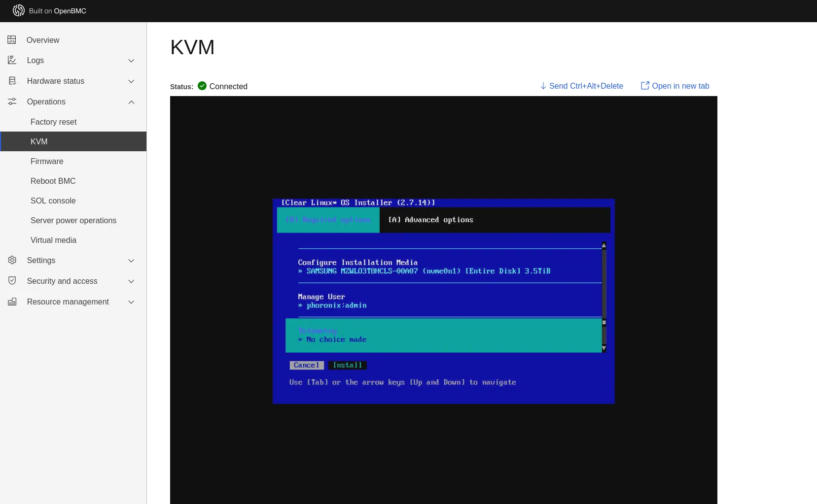The image size is (817, 504).
Task: Click the Overview dashboard icon
Action: [12, 40]
